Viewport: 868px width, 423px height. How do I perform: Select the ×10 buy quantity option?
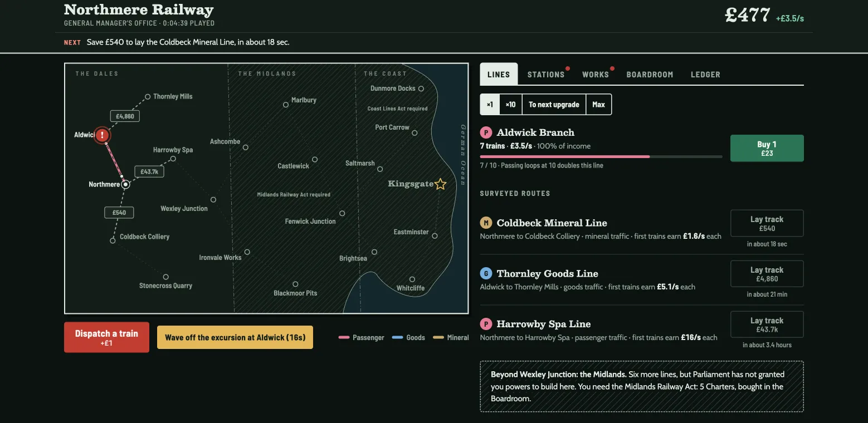510,105
